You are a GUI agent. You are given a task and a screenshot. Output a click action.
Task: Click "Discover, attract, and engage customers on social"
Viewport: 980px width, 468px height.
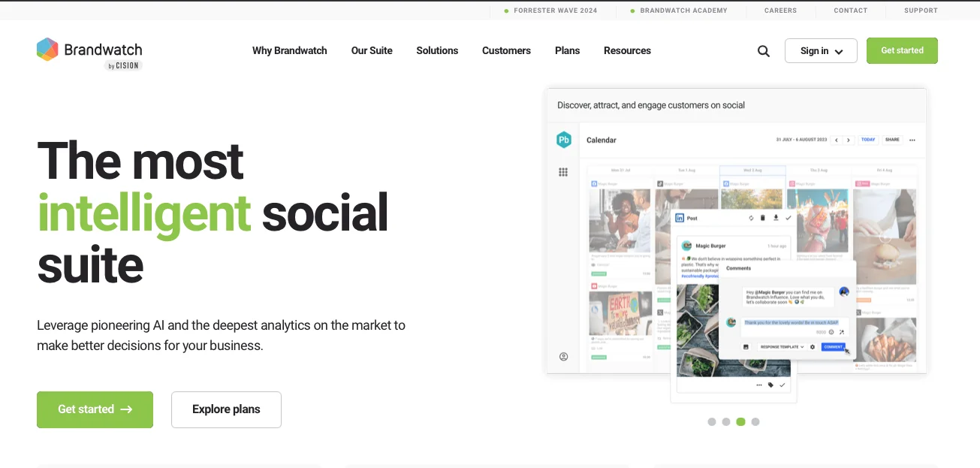click(651, 105)
